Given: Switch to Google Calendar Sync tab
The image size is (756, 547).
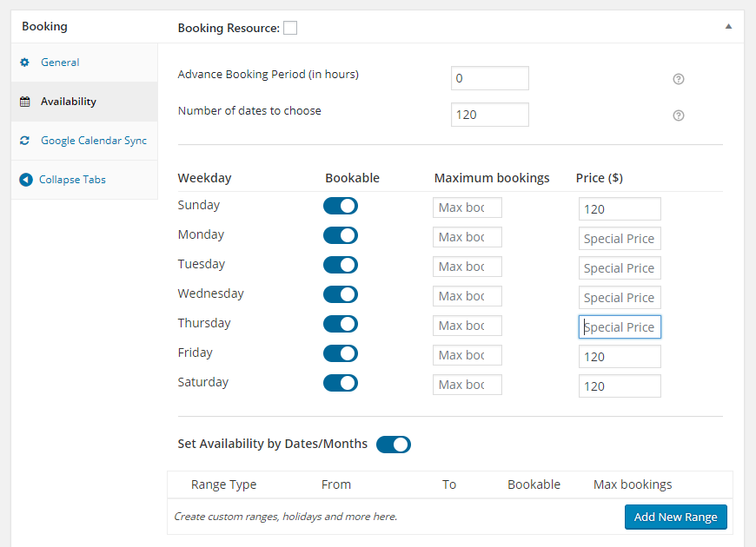Looking at the screenshot, I should 84,141.
